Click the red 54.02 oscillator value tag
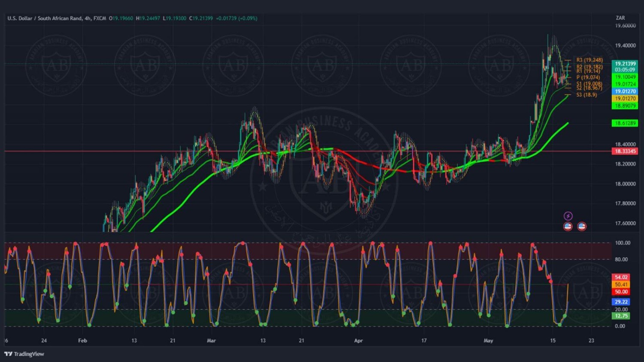This screenshot has width=644, height=362. (621, 278)
